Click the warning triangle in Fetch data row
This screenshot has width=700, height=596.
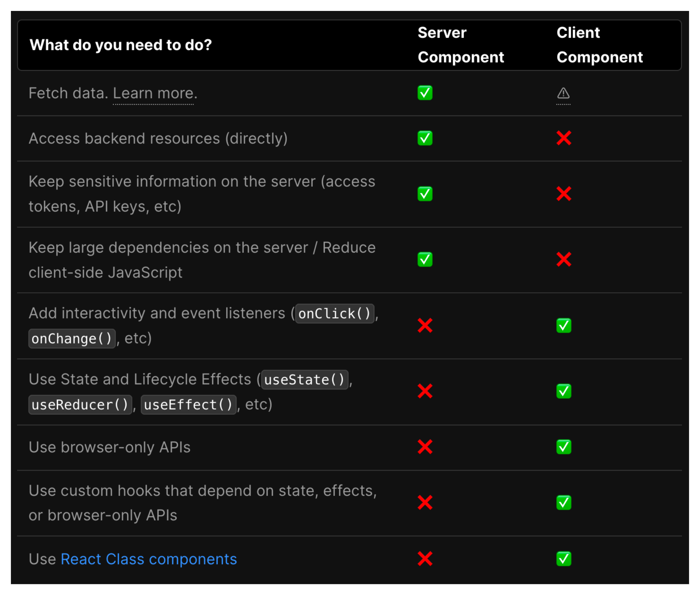coord(564,93)
